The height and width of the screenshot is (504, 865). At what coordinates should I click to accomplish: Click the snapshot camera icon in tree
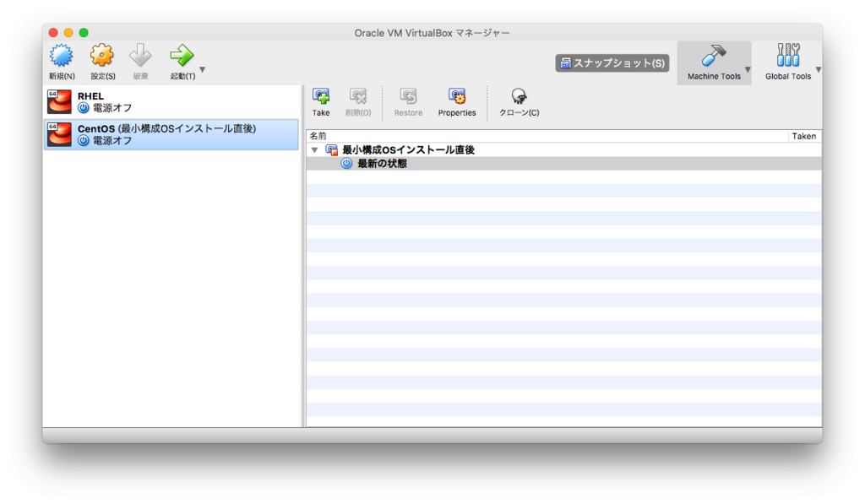[x=331, y=150]
